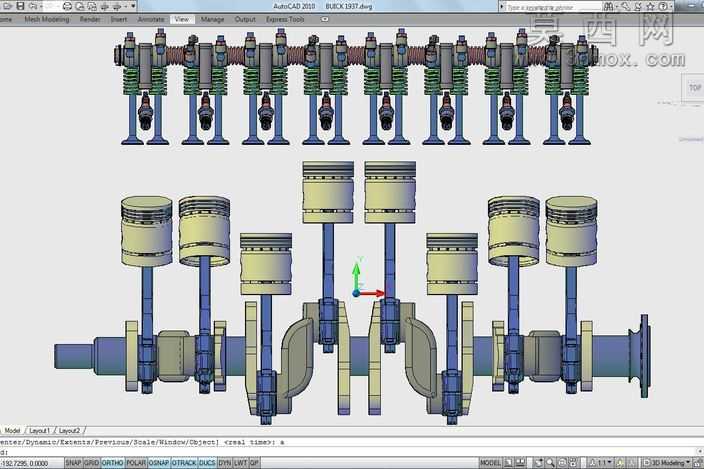704x469 pixels.
Task: Select the View ribbon tab
Action: coord(182,19)
